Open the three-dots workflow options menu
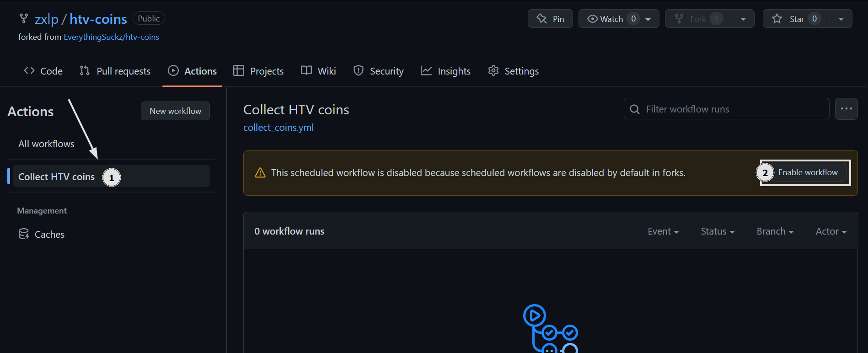The image size is (868, 353). point(846,109)
